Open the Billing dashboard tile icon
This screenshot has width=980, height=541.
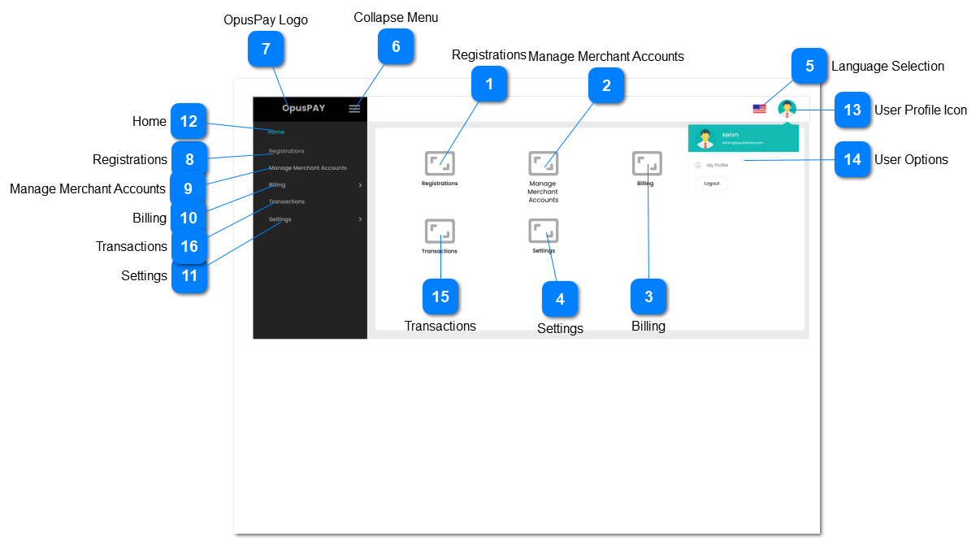point(647,163)
